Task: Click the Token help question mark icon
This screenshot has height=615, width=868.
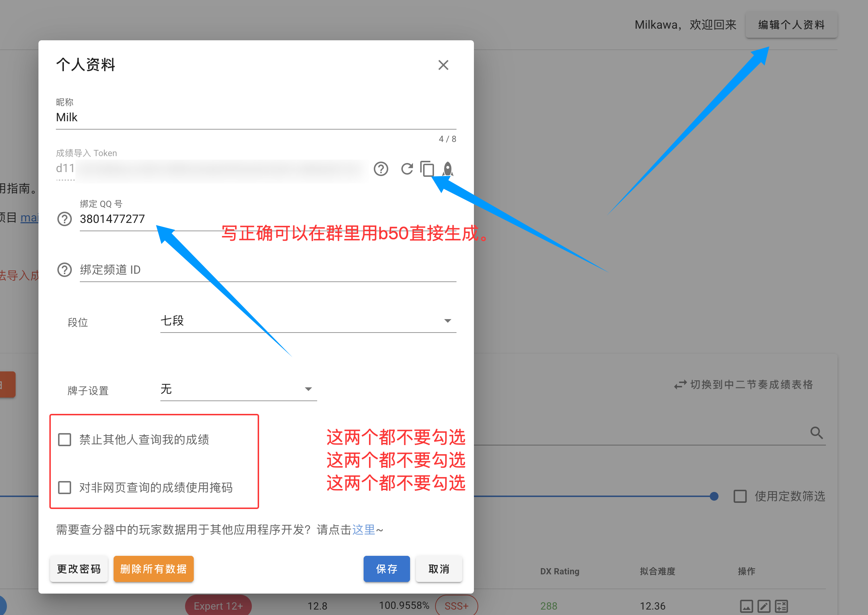Action: [381, 169]
